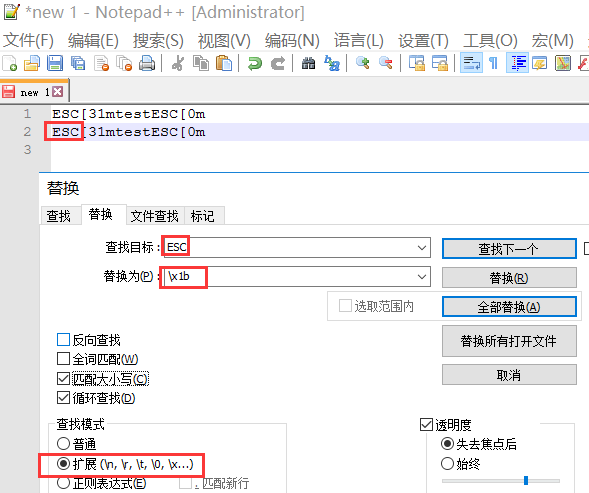
Task: Print the document with printer icon
Action: pyautogui.click(x=147, y=63)
